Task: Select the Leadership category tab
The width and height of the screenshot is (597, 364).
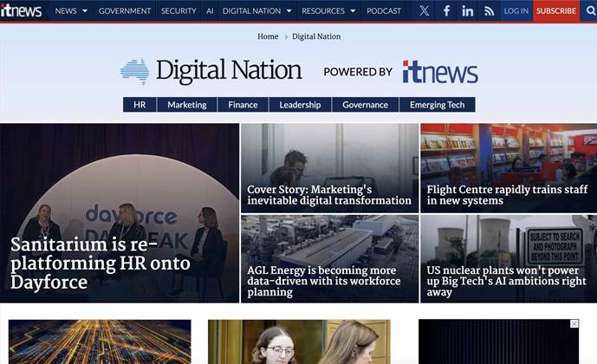Action: click(300, 105)
